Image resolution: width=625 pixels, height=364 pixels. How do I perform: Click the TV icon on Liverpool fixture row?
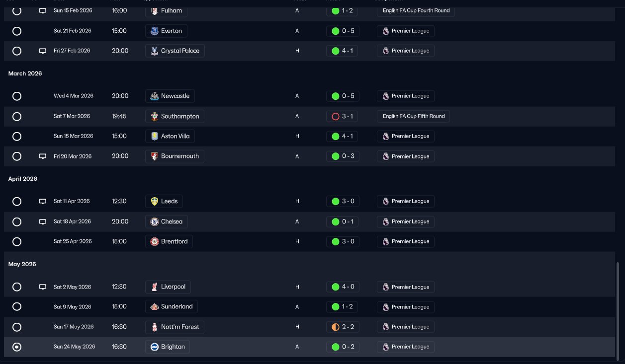coord(43,287)
